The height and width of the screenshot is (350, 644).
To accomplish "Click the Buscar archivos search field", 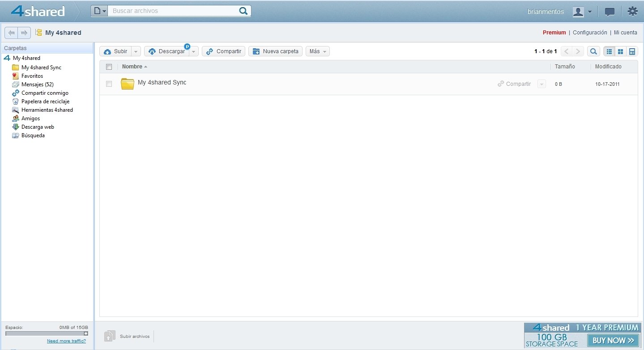I will [x=173, y=11].
